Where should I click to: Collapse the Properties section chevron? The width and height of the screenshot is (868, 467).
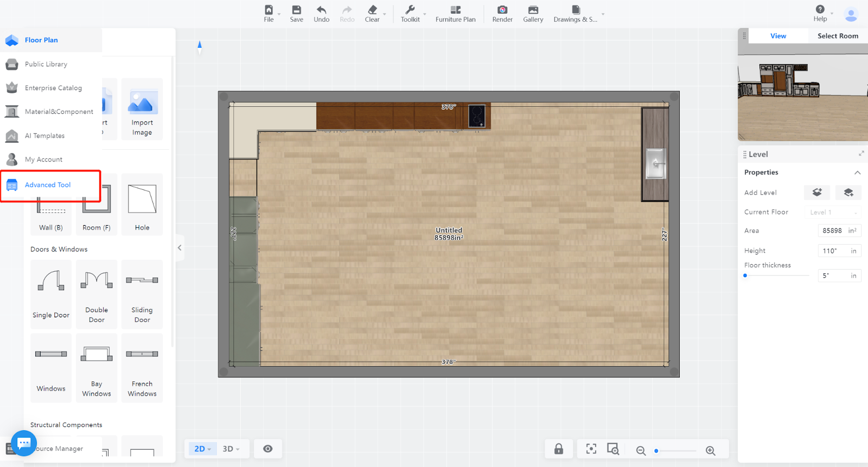click(858, 172)
